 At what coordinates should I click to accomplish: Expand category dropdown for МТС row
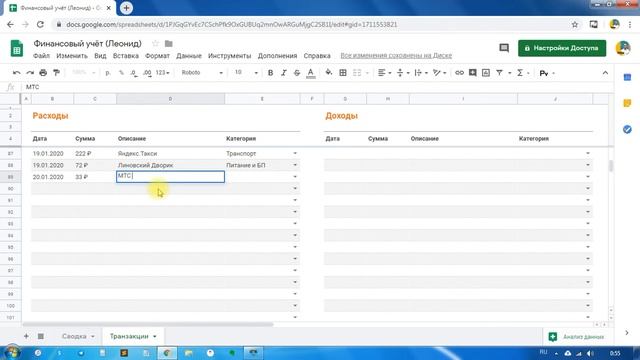[x=295, y=177]
